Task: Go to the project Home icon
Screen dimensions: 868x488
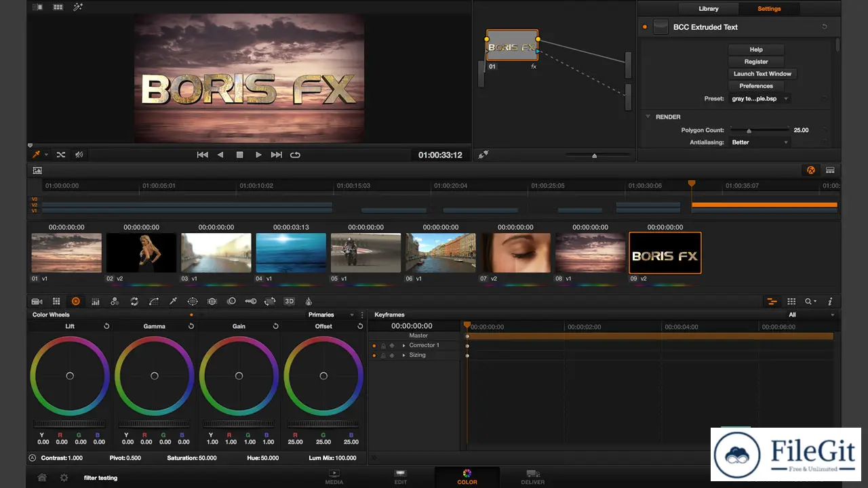Action: tap(42, 477)
